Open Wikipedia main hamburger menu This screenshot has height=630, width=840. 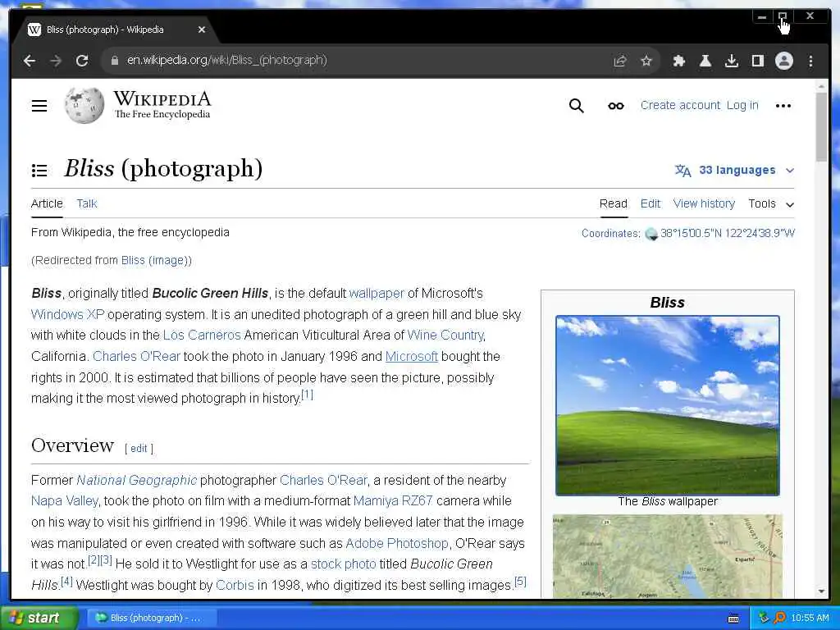point(39,106)
